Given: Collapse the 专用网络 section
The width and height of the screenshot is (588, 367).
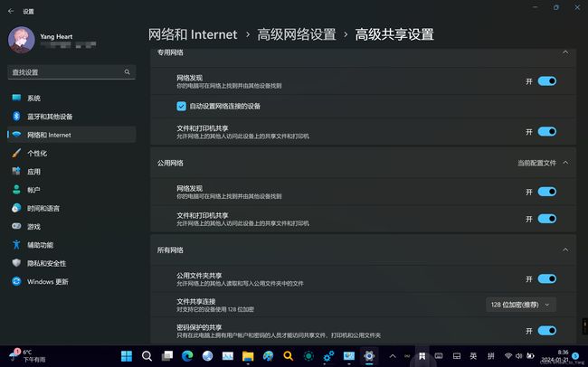Looking at the screenshot, I should [x=565, y=52].
